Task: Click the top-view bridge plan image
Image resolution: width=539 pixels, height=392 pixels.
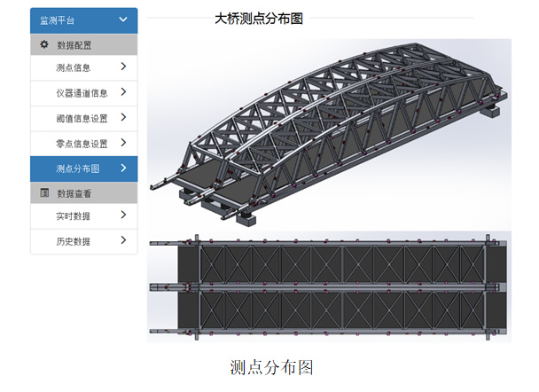Action: (x=329, y=286)
